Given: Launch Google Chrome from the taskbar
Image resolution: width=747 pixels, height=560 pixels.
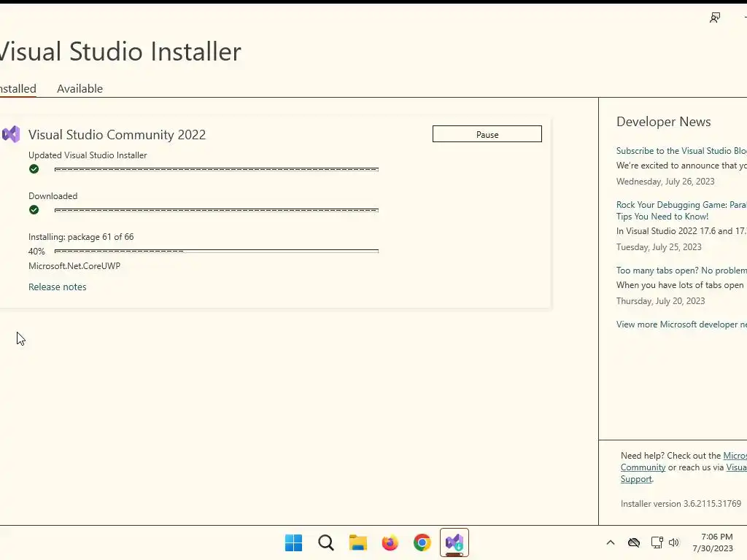Looking at the screenshot, I should [422, 542].
